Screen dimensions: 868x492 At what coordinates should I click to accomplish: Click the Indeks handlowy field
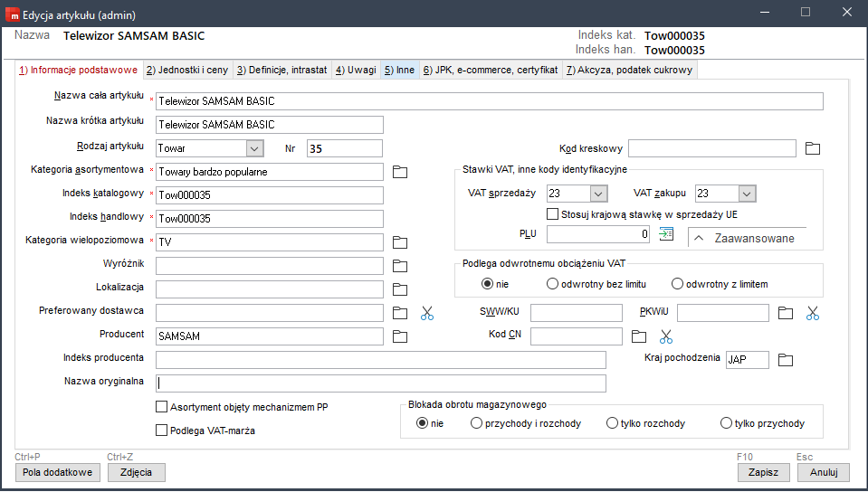point(270,219)
